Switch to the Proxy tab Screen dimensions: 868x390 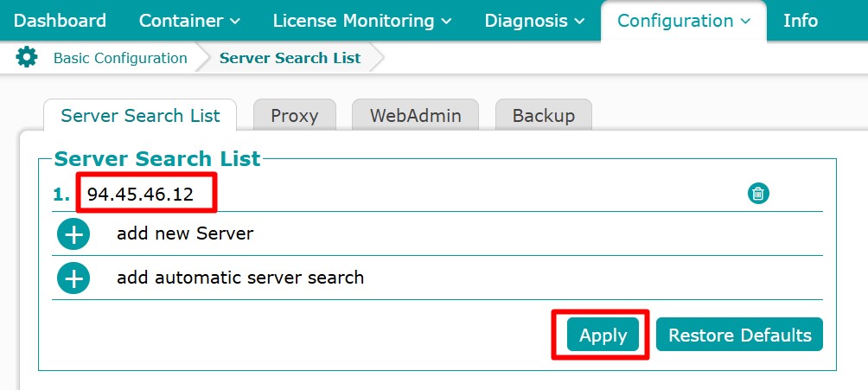(294, 116)
